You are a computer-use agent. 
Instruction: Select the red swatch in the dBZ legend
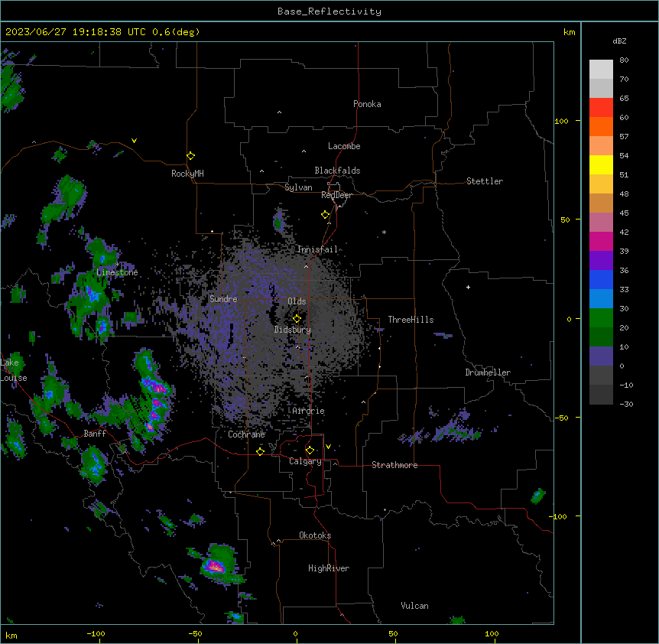[601, 107]
